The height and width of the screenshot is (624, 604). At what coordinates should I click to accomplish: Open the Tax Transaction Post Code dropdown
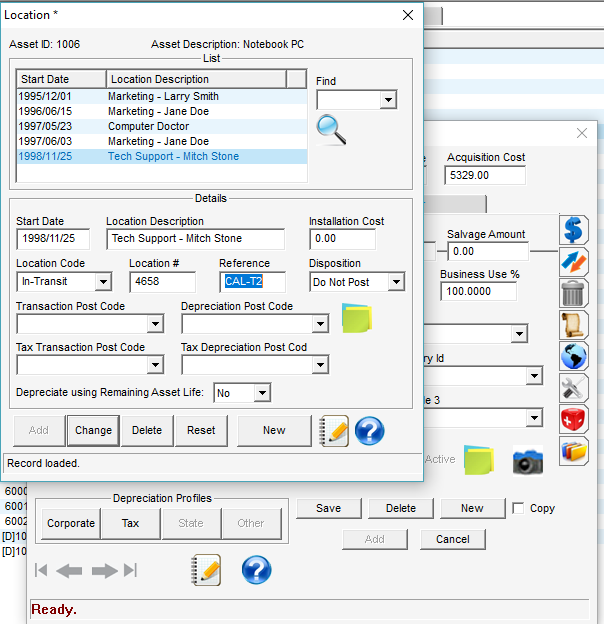pos(155,365)
